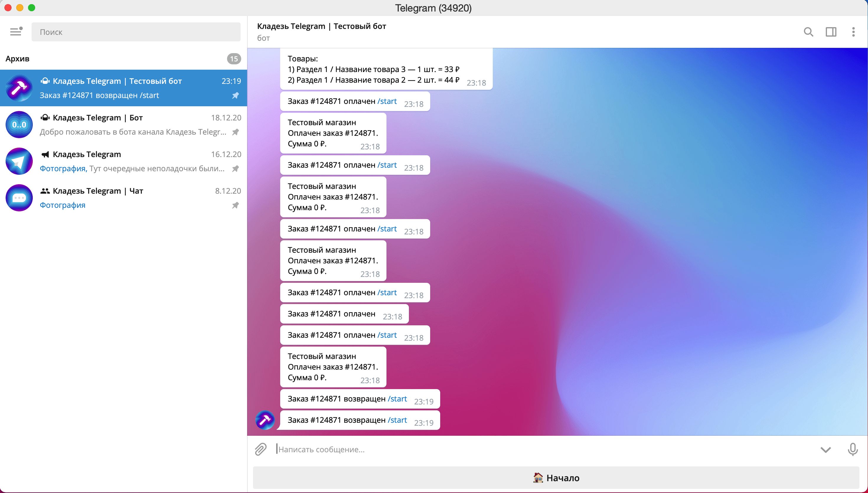Collapse bot keyboard with chevron arrow
Screen dimensions: 868x493
coord(825,450)
